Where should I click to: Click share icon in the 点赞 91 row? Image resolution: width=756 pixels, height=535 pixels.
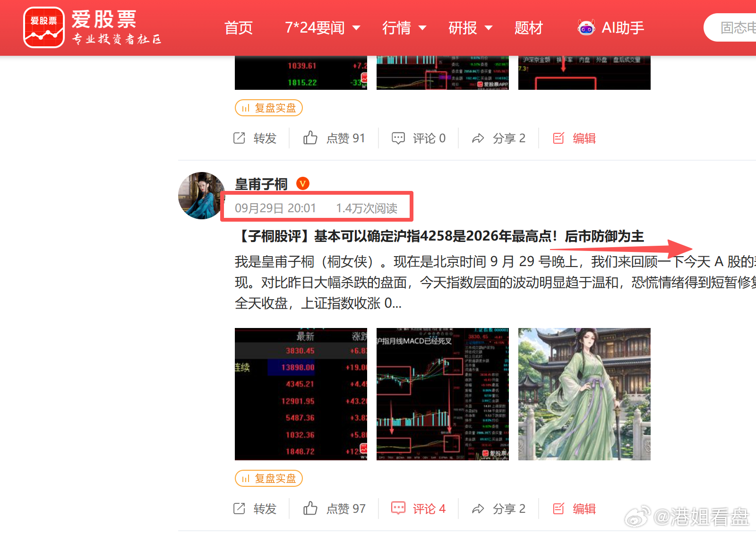pos(478,138)
